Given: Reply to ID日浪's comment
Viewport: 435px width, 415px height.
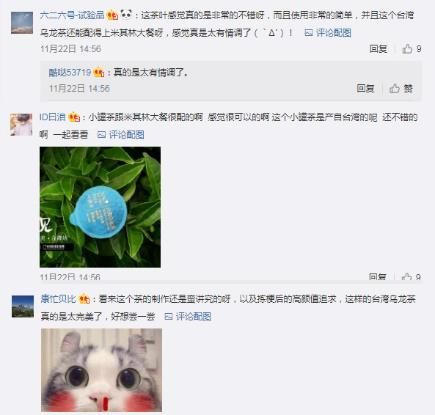Looking at the screenshot, I should click(377, 277).
